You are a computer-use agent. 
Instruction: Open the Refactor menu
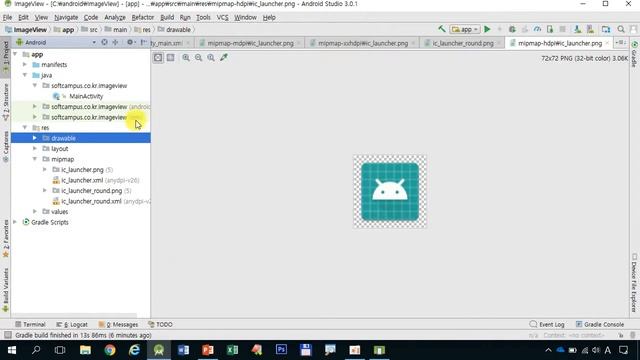[142, 18]
